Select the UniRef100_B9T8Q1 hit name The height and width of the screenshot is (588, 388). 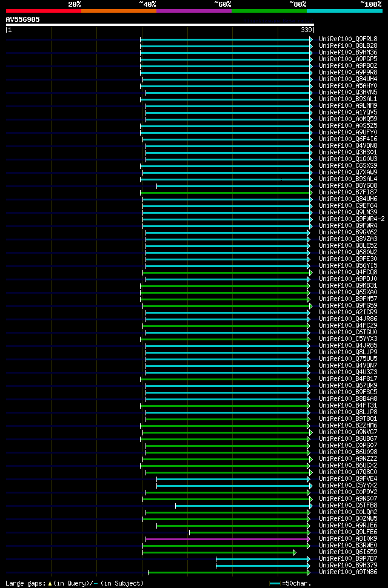pos(348,418)
